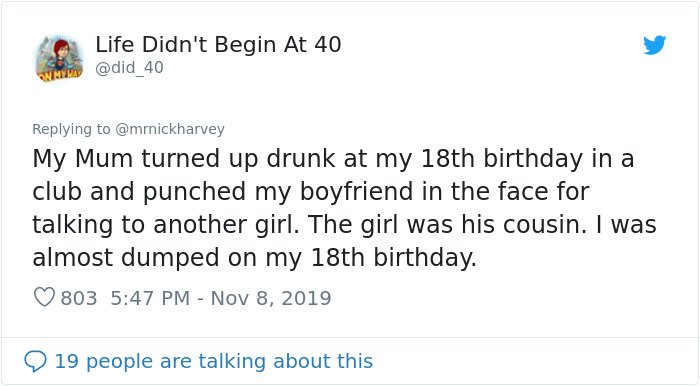
Task: Open '19 people are talking about this'
Action: point(213,361)
